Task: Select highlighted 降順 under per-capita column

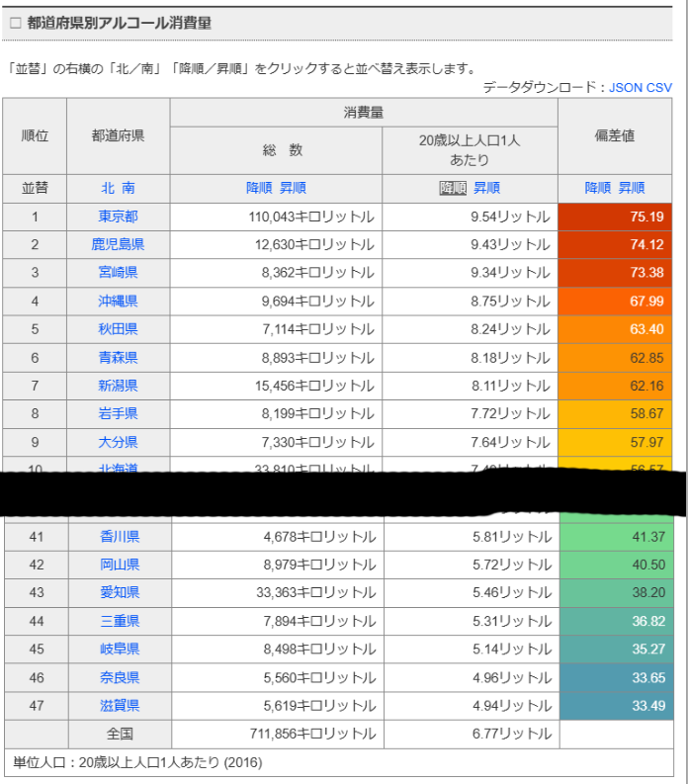Action: click(x=453, y=188)
